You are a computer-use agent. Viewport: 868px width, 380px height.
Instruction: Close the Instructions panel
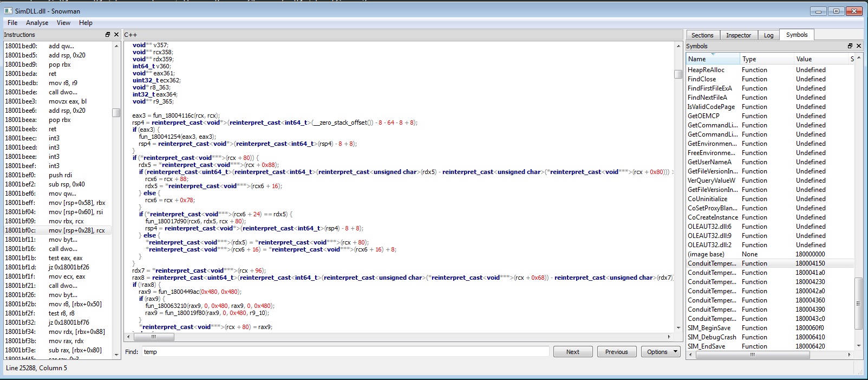point(116,35)
